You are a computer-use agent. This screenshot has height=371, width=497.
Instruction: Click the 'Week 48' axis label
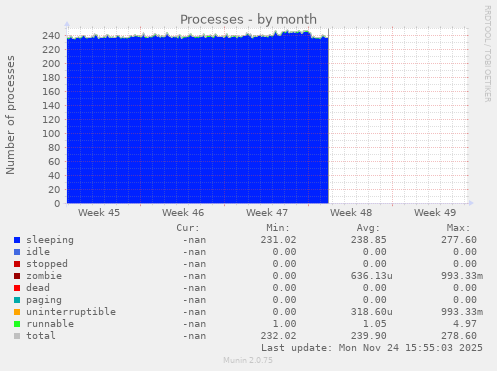click(x=351, y=213)
